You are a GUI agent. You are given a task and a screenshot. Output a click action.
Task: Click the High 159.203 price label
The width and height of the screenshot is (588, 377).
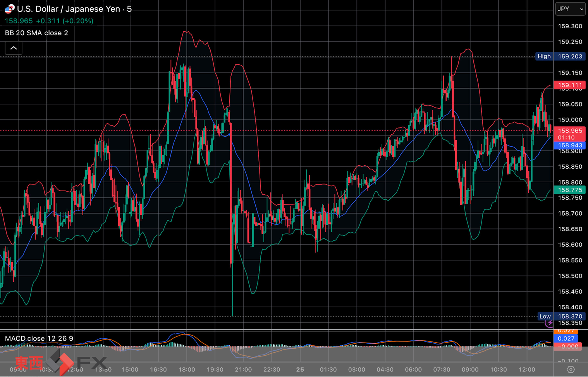[560, 57]
